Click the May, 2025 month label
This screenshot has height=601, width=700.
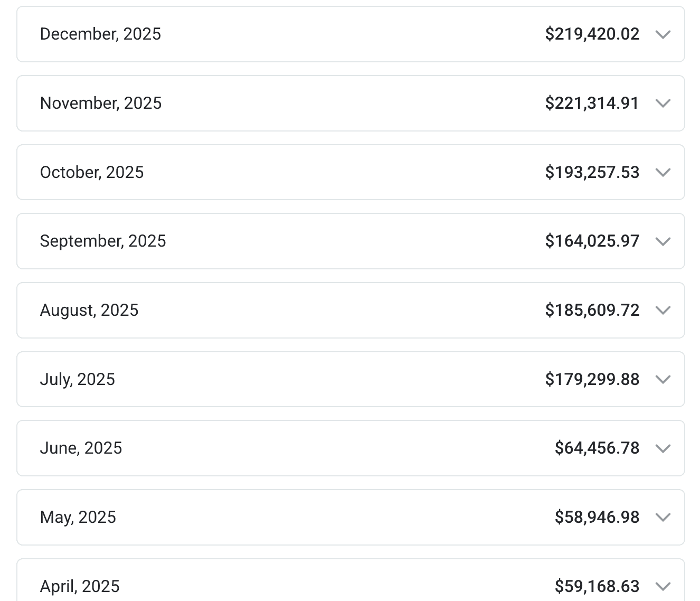click(78, 518)
